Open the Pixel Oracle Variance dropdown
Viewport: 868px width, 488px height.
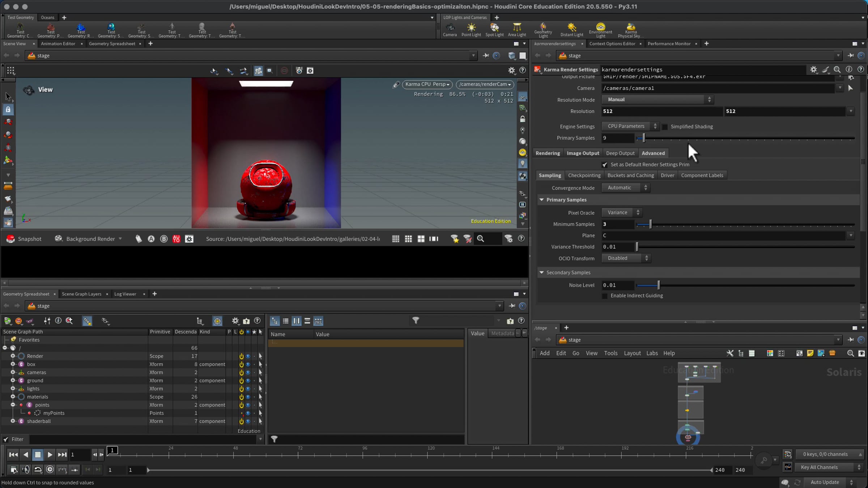622,213
